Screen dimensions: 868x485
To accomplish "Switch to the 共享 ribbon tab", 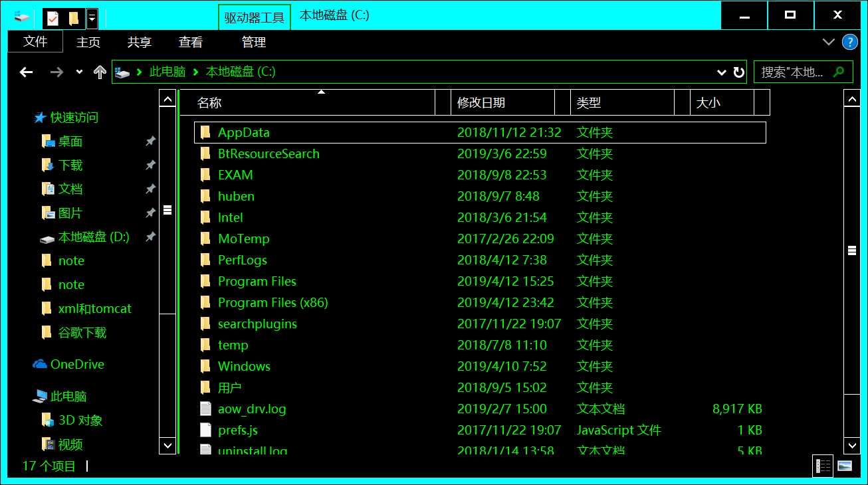I will [x=140, y=43].
